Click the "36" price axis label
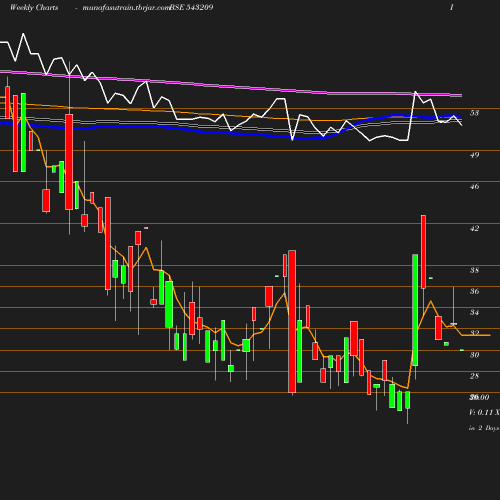 474,291
